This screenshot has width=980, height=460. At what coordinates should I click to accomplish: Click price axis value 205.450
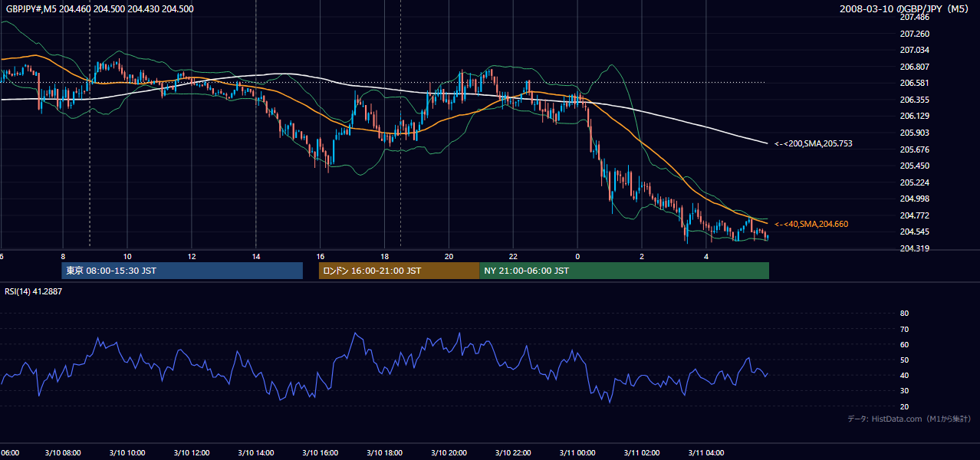coord(914,166)
